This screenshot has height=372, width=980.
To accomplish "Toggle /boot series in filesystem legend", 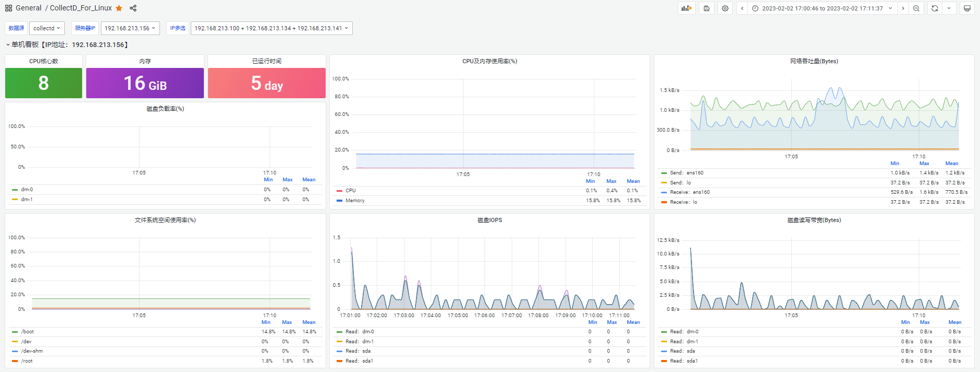I will click(x=27, y=332).
